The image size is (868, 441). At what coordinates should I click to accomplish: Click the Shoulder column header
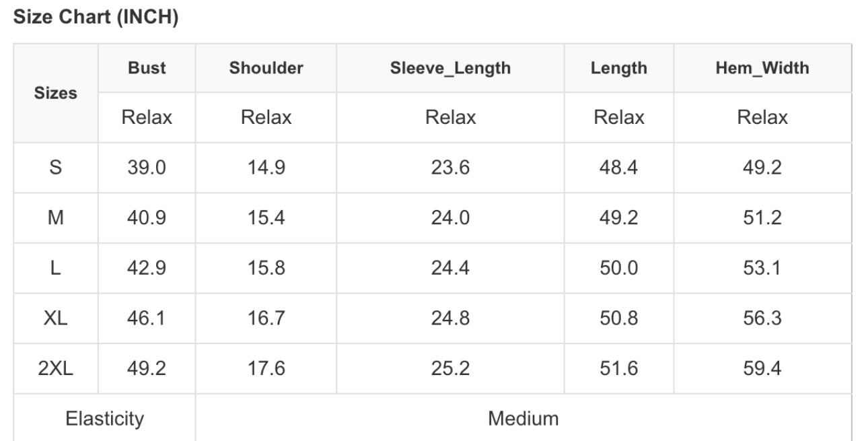click(266, 68)
